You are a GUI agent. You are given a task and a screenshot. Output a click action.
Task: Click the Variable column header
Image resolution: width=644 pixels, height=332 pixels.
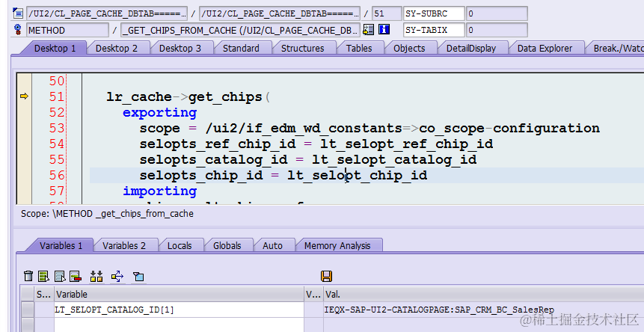[179, 295]
